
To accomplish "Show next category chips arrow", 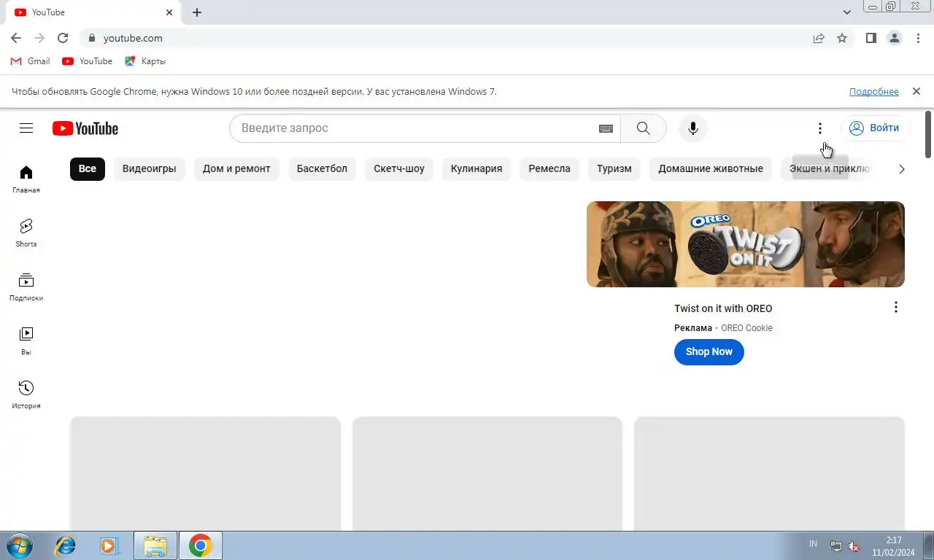I will click(902, 169).
